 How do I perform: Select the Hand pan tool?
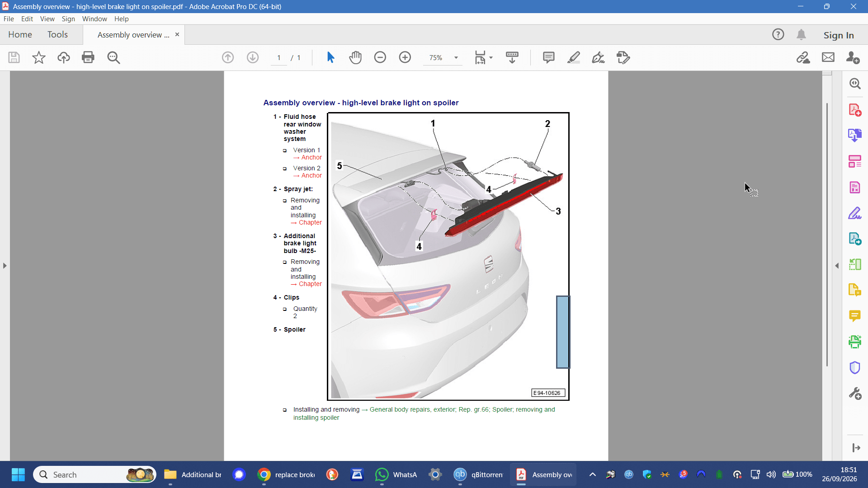click(355, 57)
